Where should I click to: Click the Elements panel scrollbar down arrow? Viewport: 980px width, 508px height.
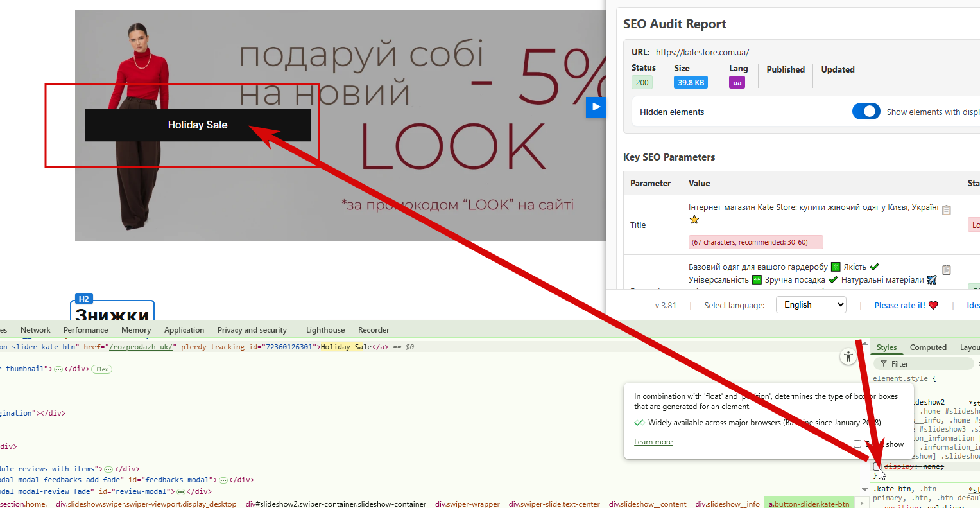point(864,491)
